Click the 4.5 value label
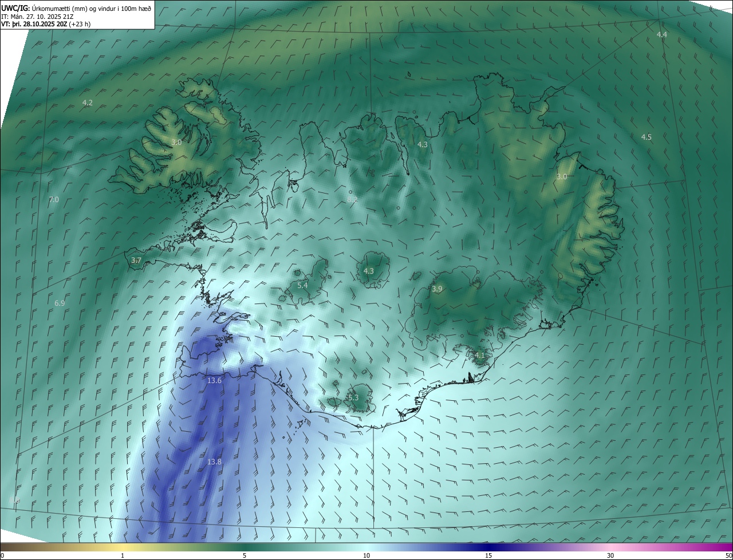The image size is (733, 560). point(646,137)
